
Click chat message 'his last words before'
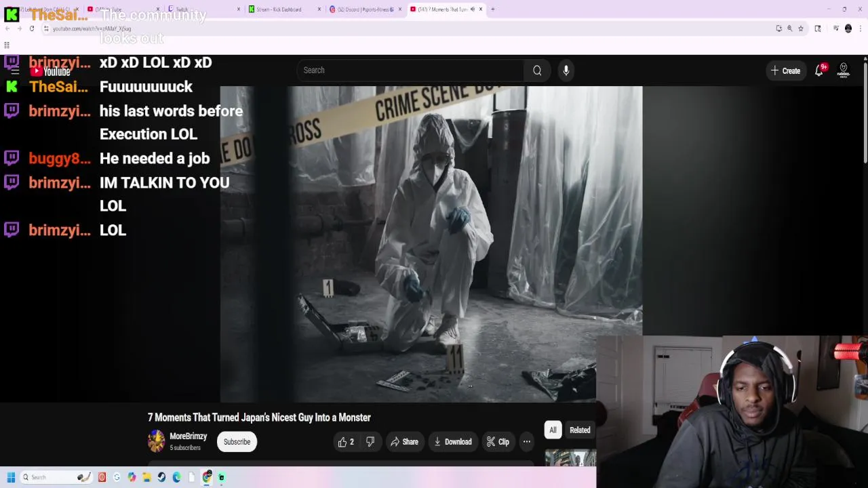(171, 111)
